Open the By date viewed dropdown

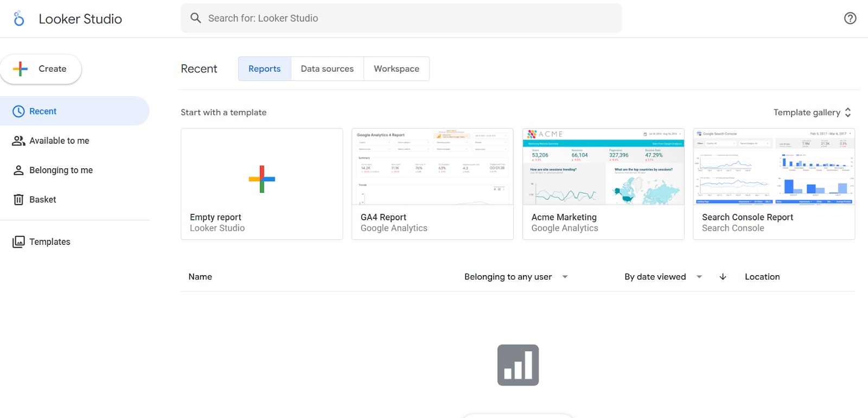click(x=663, y=277)
